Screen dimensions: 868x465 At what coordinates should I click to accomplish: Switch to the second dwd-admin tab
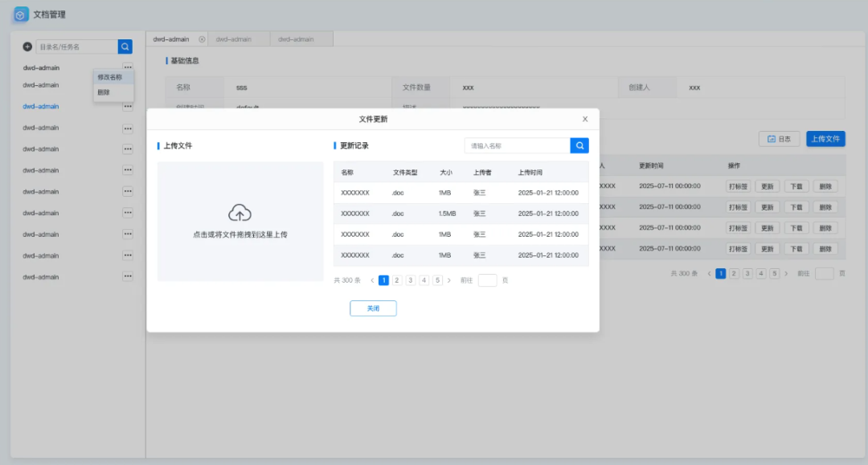pyautogui.click(x=235, y=38)
